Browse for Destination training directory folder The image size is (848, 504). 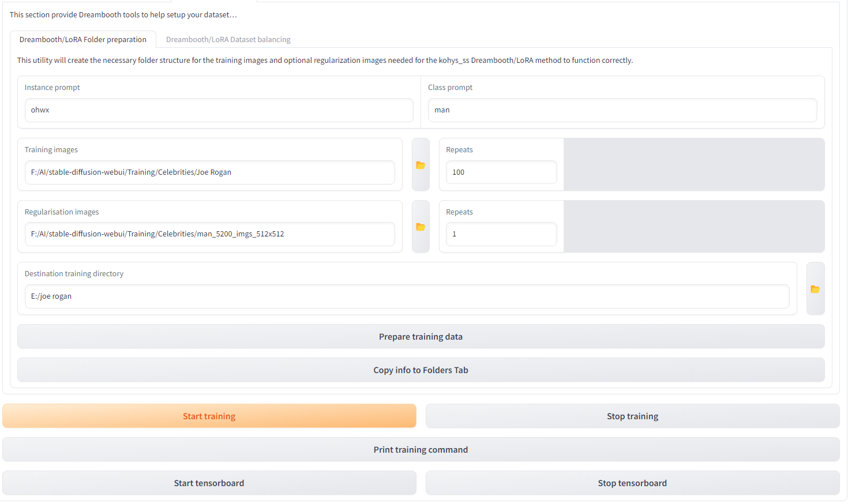(x=815, y=289)
